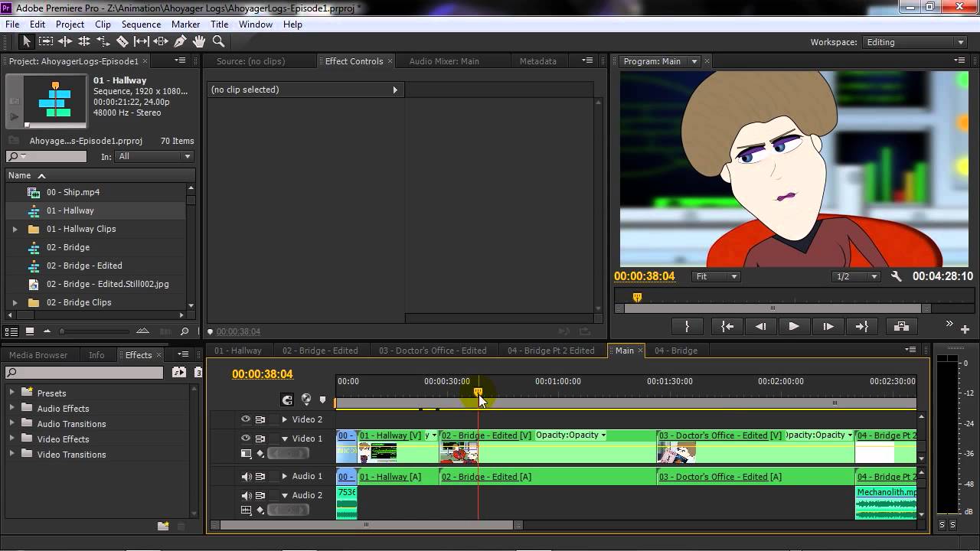
Task: Toggle track lock box on Video 1
Action: click(274, 439)
